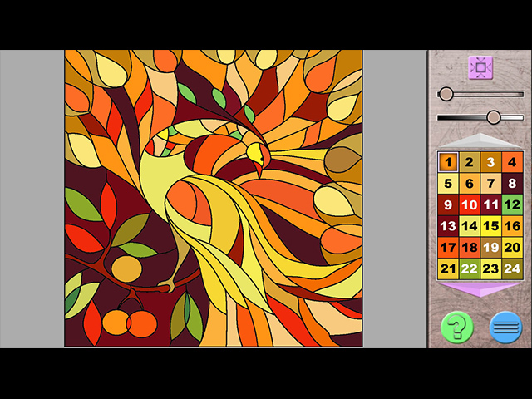
Task: Open help with green question mark button
Action: tap(456, 327)
